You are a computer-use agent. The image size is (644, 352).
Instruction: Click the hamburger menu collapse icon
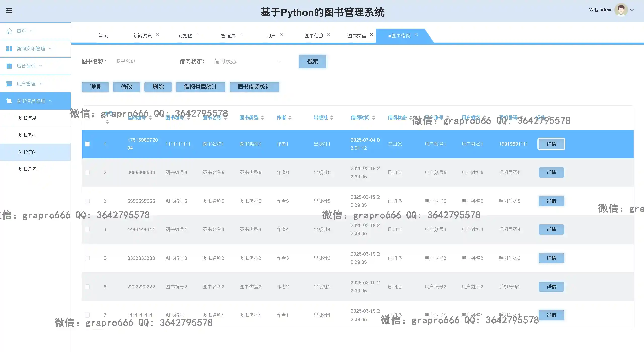click(x=9, y=11)
